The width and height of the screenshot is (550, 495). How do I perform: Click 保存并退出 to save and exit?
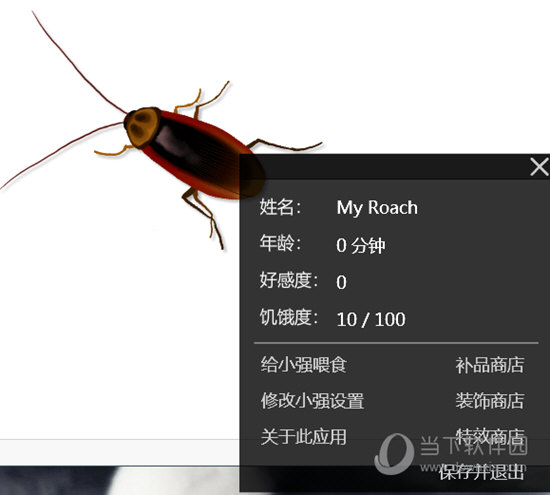481,472
